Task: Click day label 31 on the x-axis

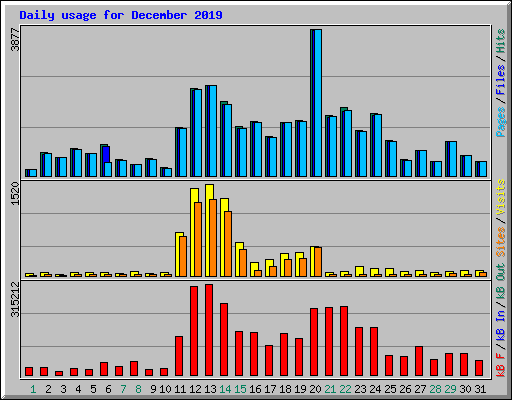Action: pos(480,389)
